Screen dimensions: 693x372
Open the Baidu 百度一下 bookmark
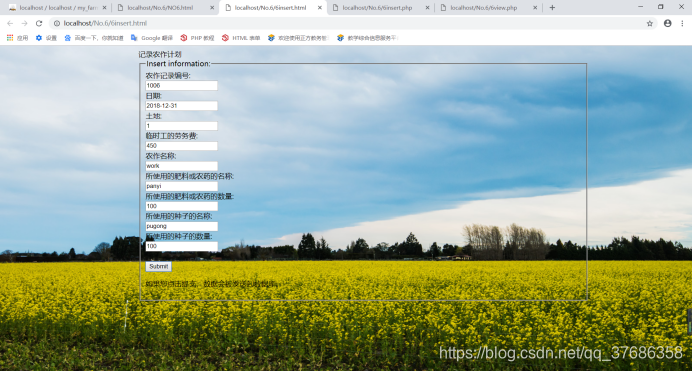[x=94, y=38]
